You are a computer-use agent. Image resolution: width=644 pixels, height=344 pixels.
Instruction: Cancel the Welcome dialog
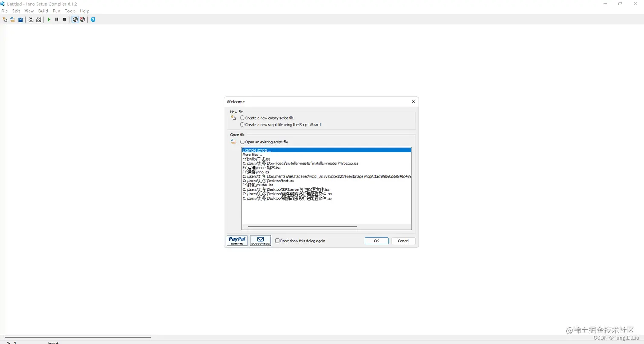pos(403,241)
